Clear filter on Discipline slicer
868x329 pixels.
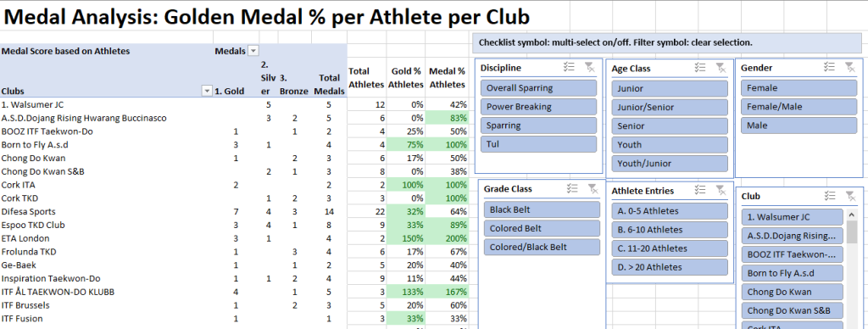(589, 68)
